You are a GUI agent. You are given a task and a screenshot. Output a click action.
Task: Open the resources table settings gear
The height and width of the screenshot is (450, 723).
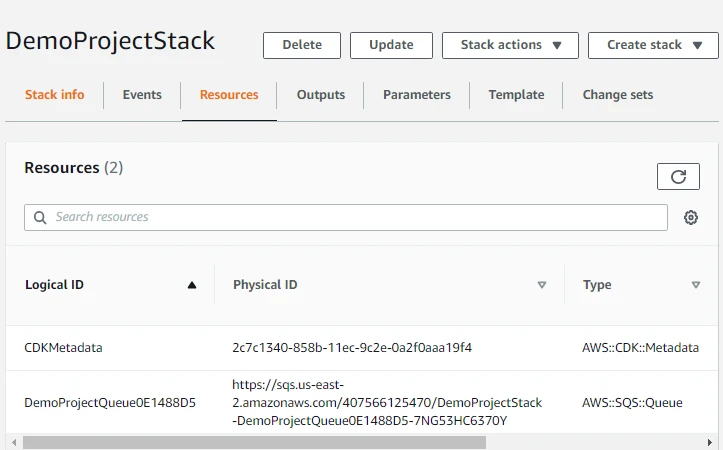[x=690, y=218]
